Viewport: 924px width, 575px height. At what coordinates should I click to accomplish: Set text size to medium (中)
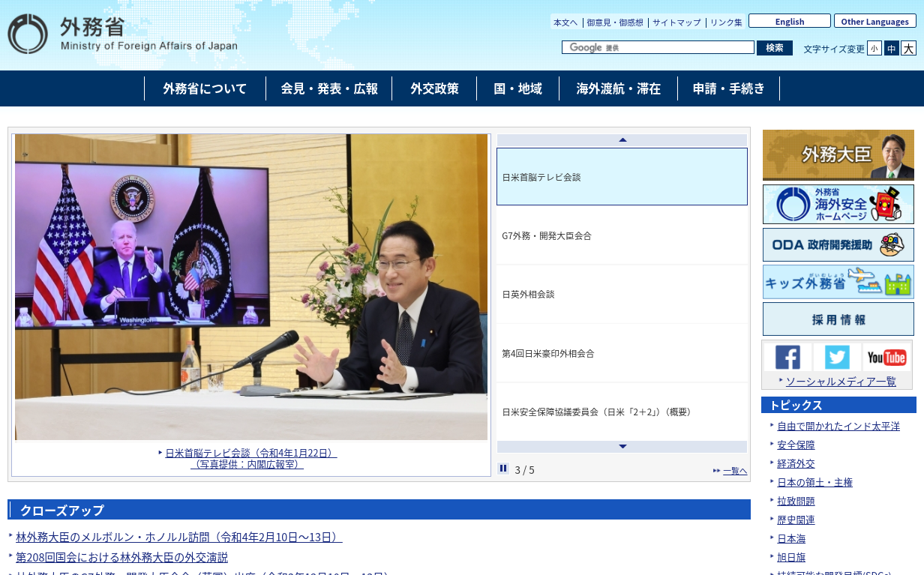coord(892,48)
